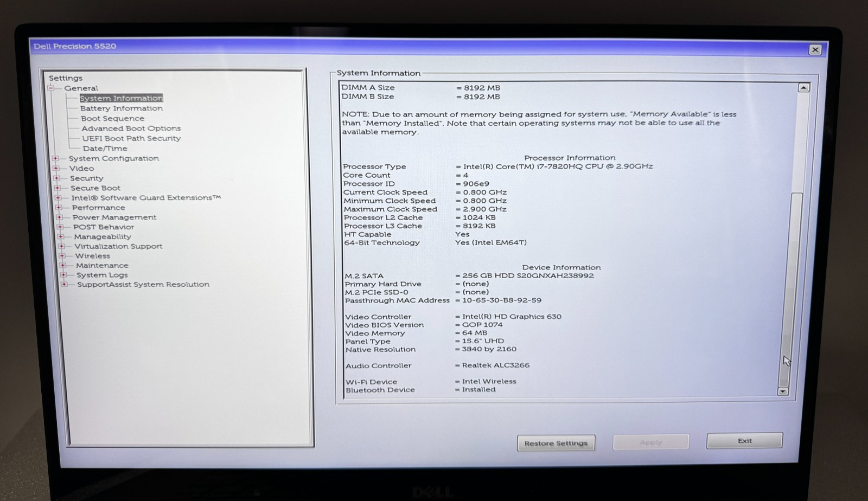Open Advanced Boot Options

click(131, 129)
